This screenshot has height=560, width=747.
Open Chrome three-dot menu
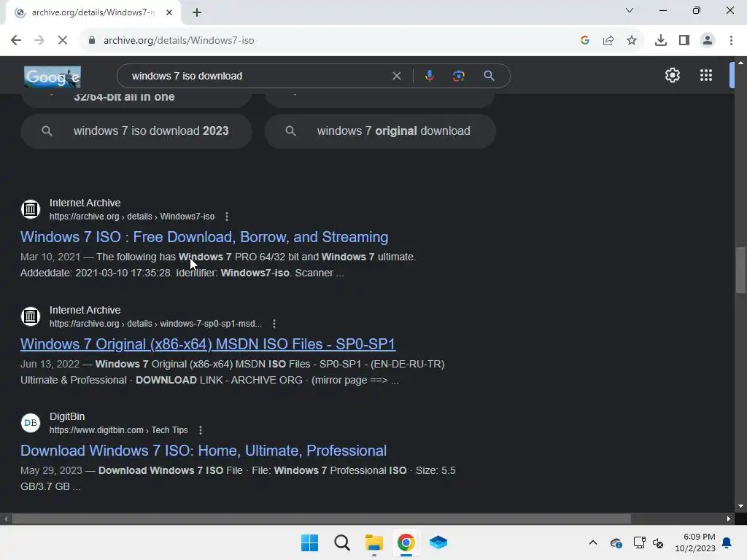click(731, 41)
